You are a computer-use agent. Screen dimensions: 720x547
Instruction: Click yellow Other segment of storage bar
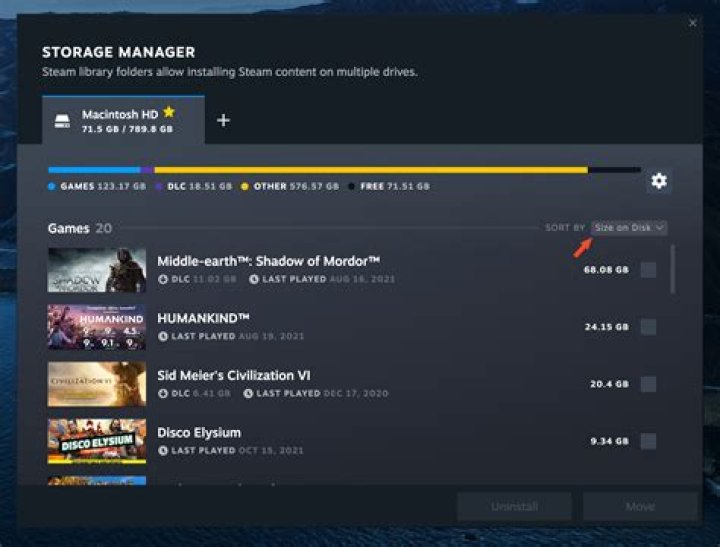click(x=371, y=170)
